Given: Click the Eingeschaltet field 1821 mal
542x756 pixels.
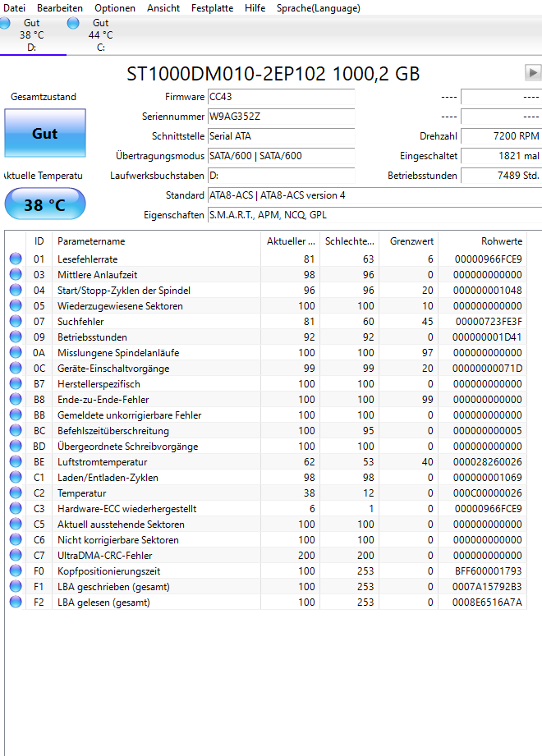Looking at the screenshot, I should [502, 156].
